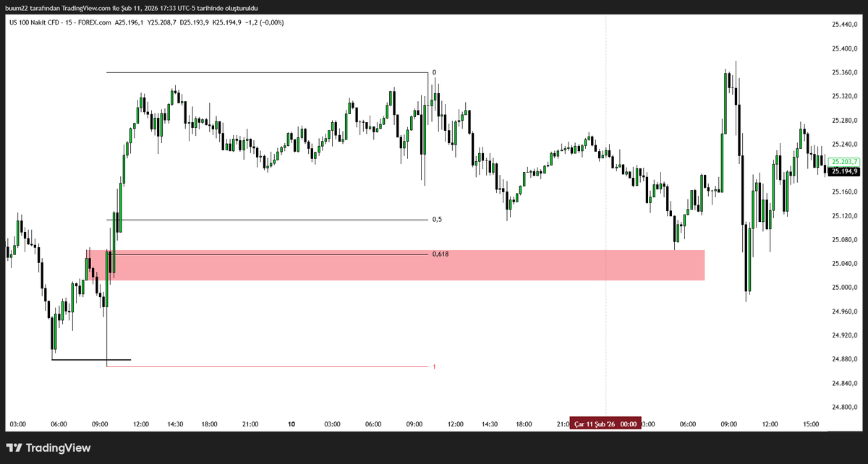This screenshot has width=868, height=464.
Task: Click the bold 10 date label on time axis
Action: (x=292, y=424)
